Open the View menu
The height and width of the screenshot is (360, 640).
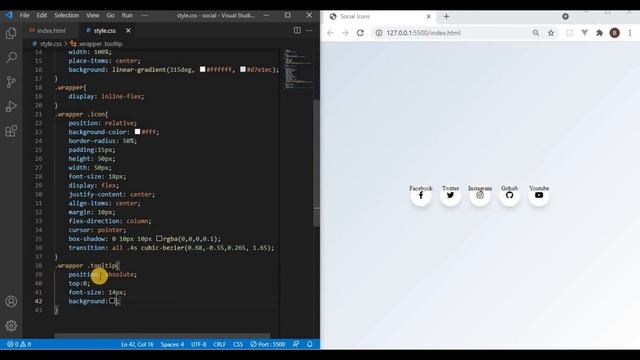tap(93, 15)
